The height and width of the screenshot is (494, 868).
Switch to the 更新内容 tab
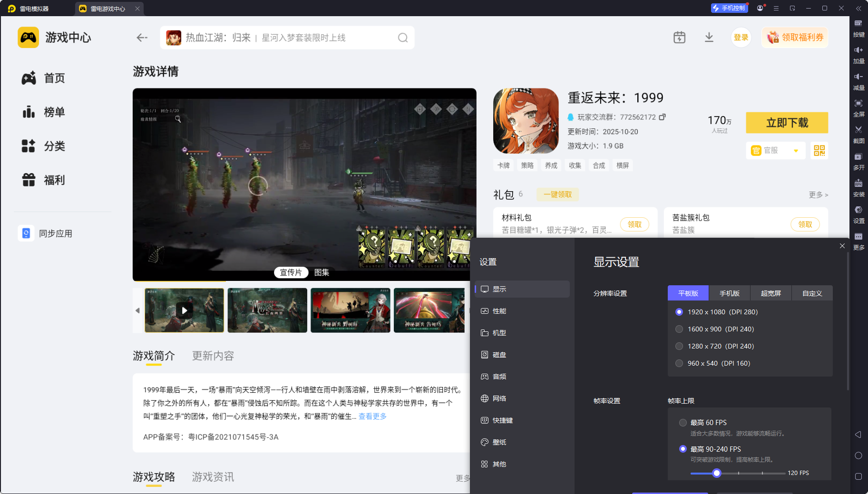click(213, 356)
